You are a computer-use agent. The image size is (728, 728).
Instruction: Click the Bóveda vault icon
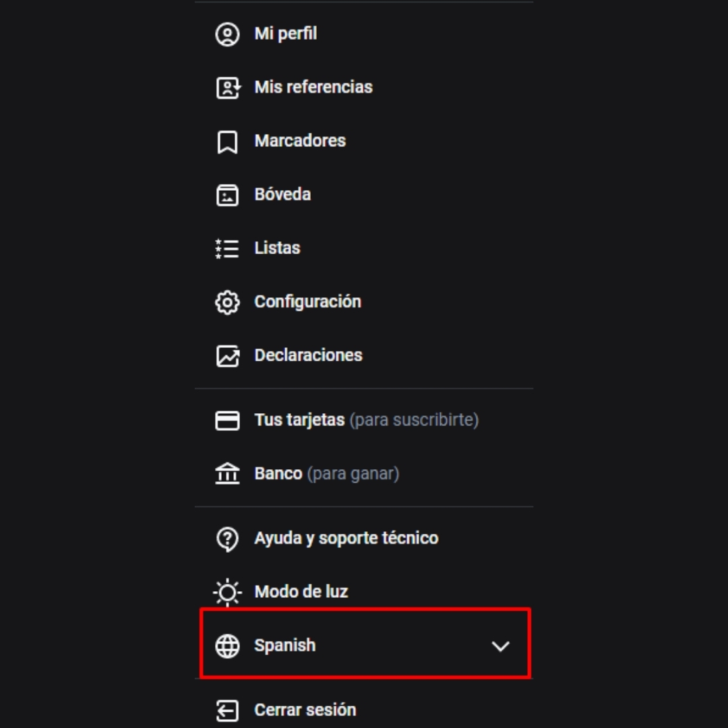[x=227, y=195]
